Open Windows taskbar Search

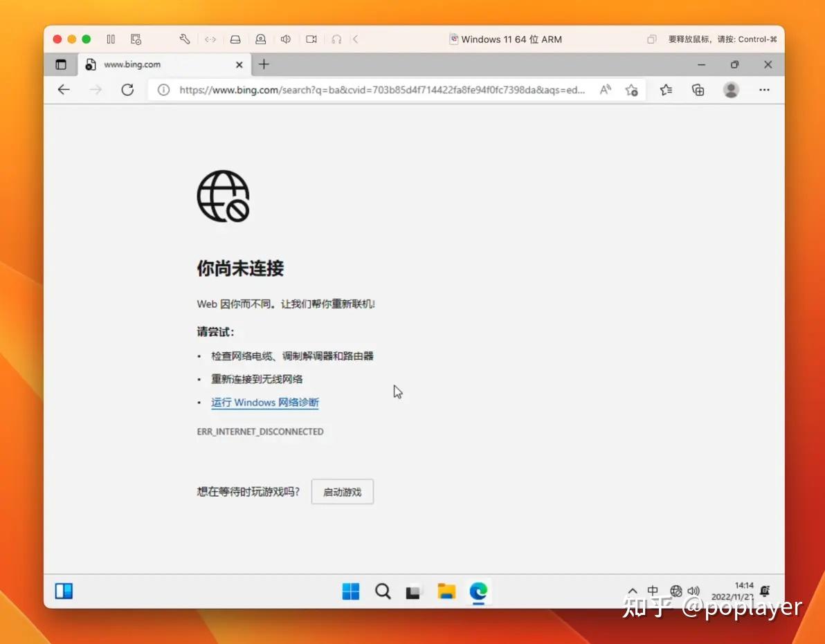(383, 591)
